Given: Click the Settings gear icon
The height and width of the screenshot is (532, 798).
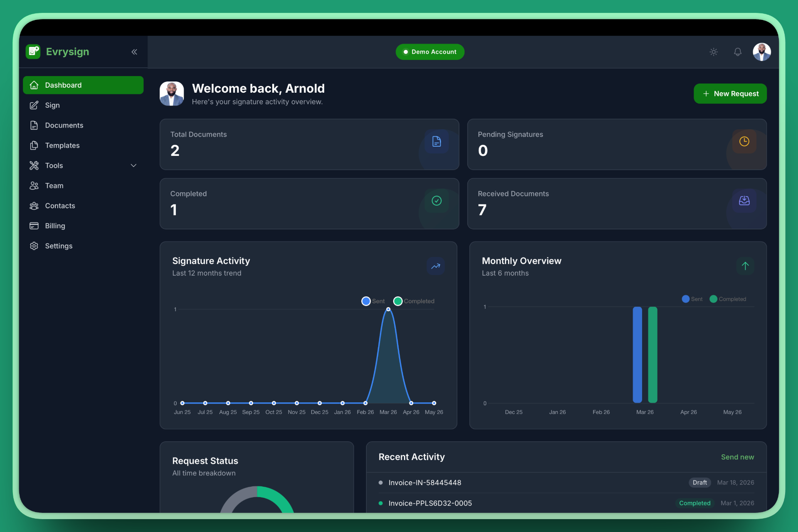Looking at the screenshot, I should pos(34,246).
